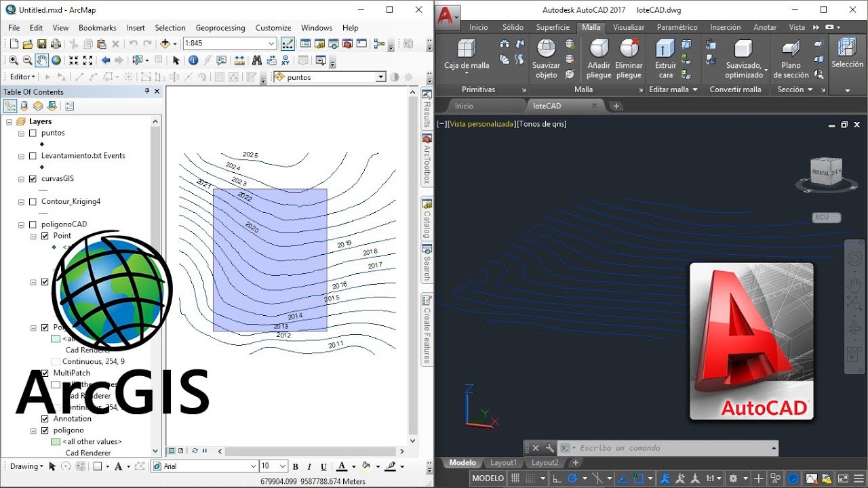The height and width of the screenshot is (488, 868).
Task: Select the Identify info tool
Action: pos(193,60)
